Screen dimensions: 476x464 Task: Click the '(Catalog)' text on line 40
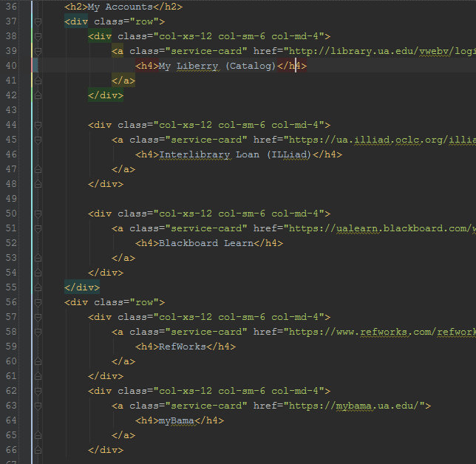click(251, 66)
